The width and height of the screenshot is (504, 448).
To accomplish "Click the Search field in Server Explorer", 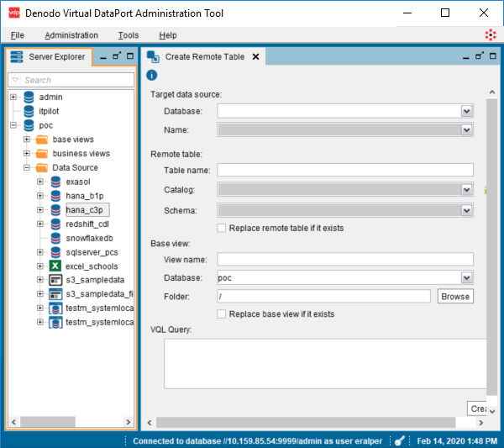I will coord(77,80).
